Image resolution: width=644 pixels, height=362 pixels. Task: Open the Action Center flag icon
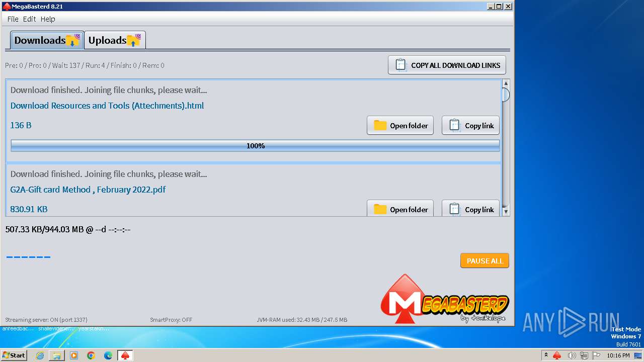click(596, 355)
